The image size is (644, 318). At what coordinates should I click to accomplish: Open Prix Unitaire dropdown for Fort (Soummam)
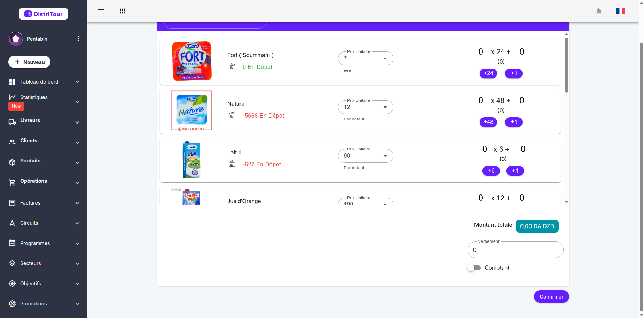(366, 58)
